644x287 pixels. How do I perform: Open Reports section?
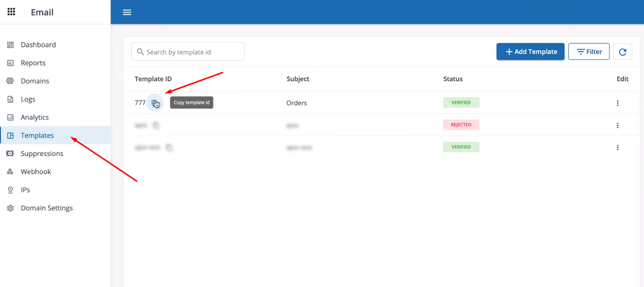(33, 63)
